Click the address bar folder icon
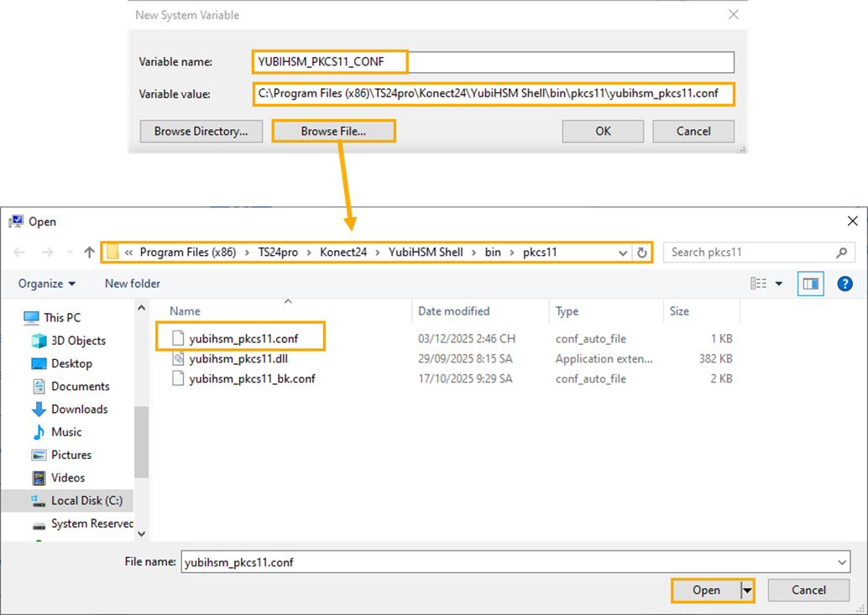The width and height of the screenshot is (868, 615). coord(113,253)
